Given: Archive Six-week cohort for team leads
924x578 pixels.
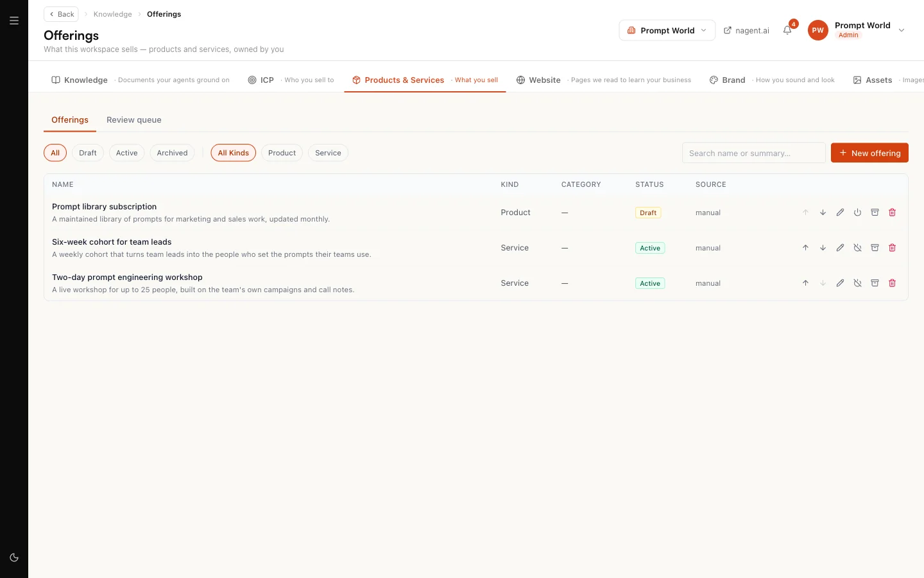Looking at the screenshot, I should click(875, 248).
